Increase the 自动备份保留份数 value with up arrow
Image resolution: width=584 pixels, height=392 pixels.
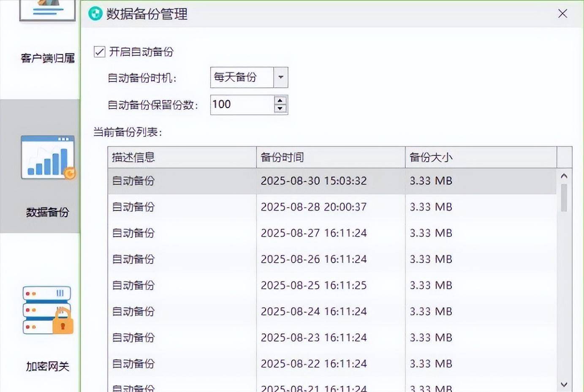[280, 100]
